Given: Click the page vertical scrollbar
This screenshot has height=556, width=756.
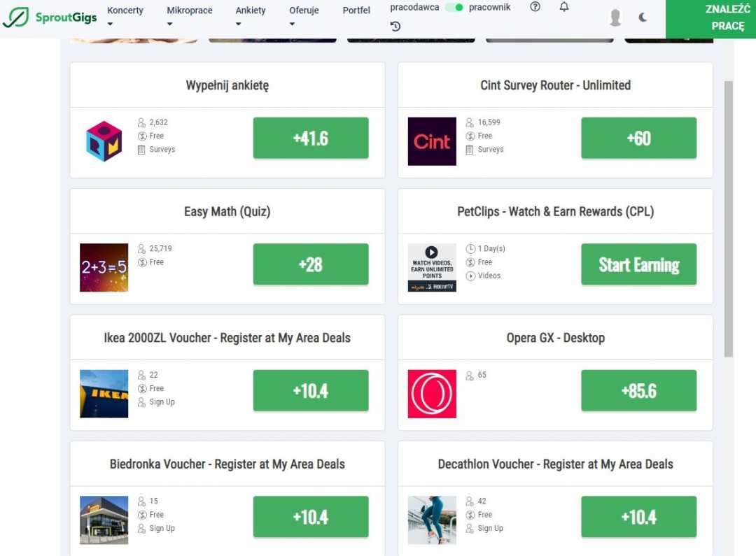Looking at the screenshot, I should point(728,217).
